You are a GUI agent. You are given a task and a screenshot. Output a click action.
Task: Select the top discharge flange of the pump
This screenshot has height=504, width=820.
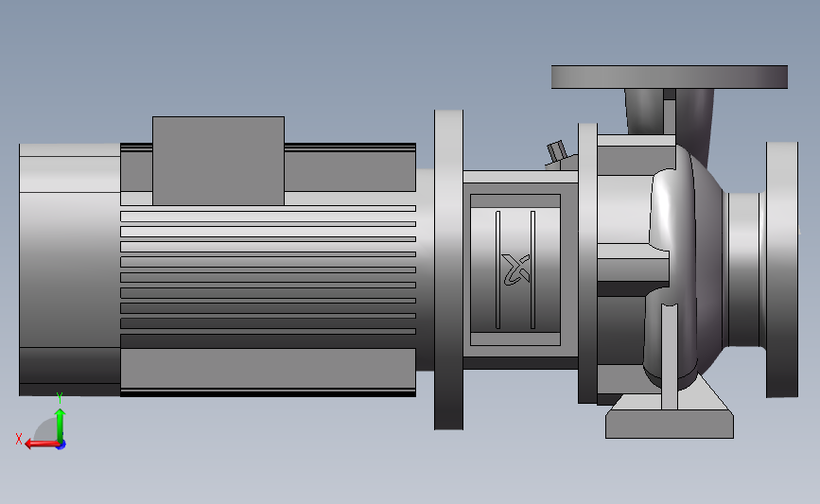click(670, 77)
